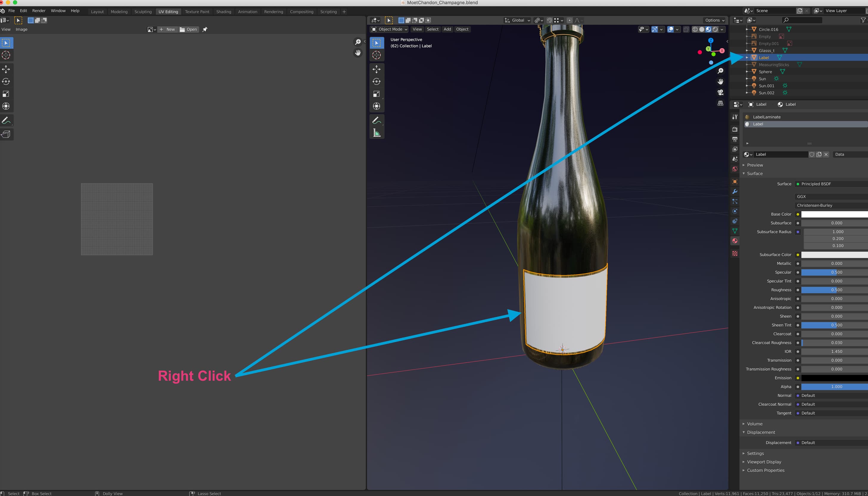This screenshot has width=868, height=496.
Task: Adjust the Roughness slider
Action: coord(834,290)
